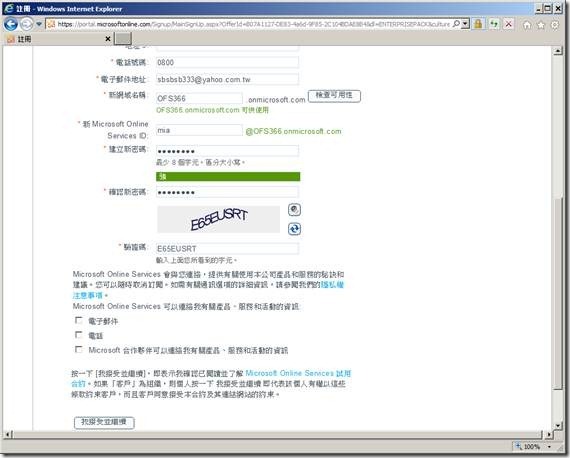Click the captcha audio speaker icon
Viewport: 570px width, 458px height.
click(294, 209)
